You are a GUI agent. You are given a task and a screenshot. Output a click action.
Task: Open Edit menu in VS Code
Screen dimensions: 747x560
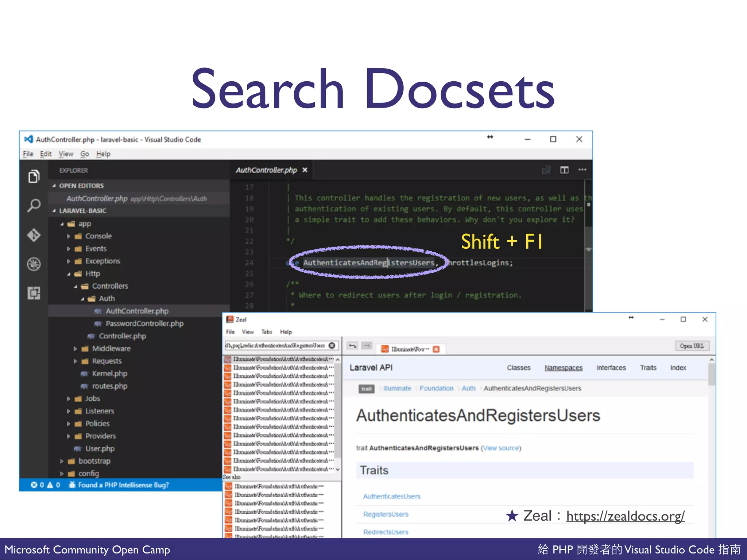coord(46,154)
